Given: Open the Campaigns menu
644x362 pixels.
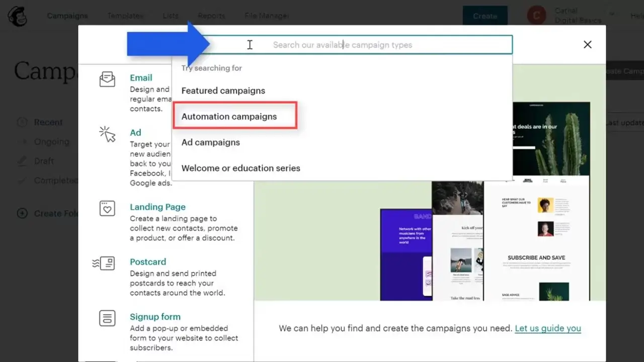Looking at the screenshot, I should coord(67,16).
